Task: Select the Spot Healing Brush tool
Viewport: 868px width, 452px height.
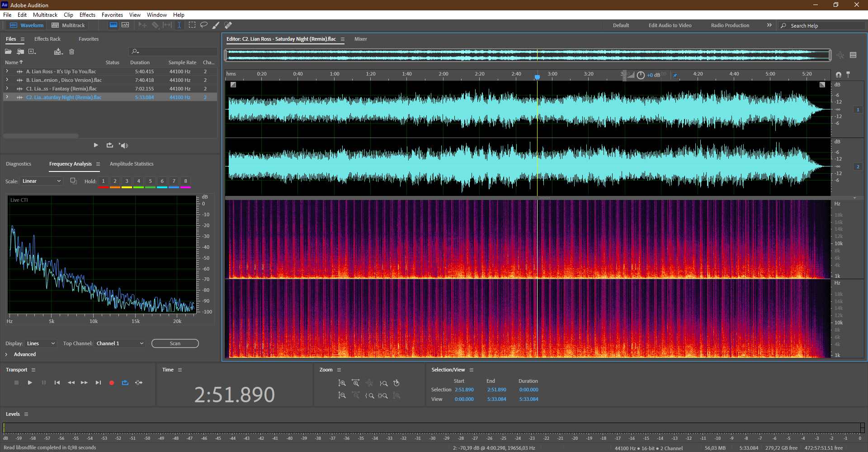Action: 228,25
